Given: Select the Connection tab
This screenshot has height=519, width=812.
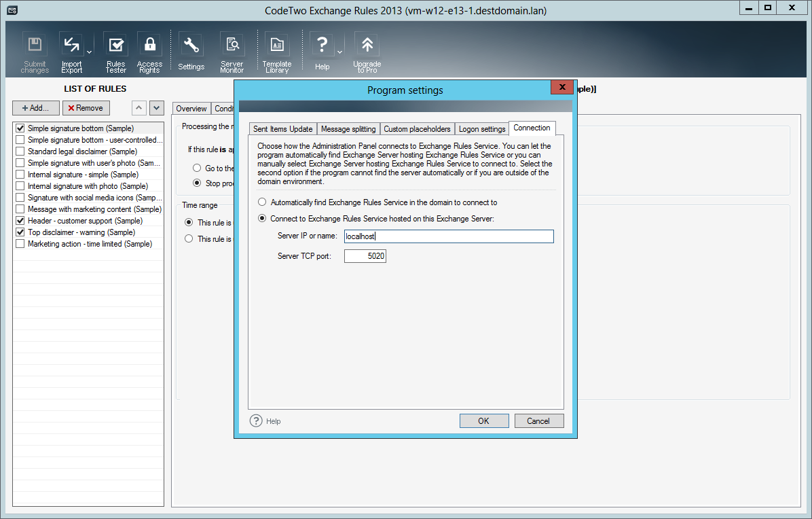Looking at the screenshot, I should pos(532,128).
